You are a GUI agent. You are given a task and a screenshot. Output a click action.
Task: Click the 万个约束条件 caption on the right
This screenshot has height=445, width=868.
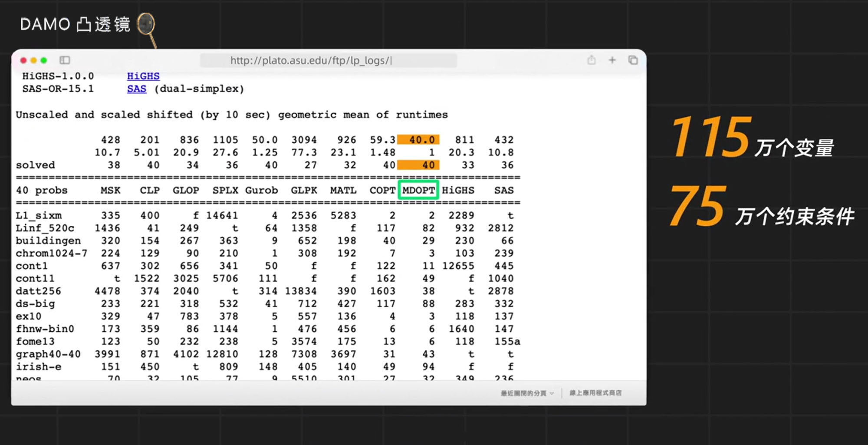[x=795, y=216]
